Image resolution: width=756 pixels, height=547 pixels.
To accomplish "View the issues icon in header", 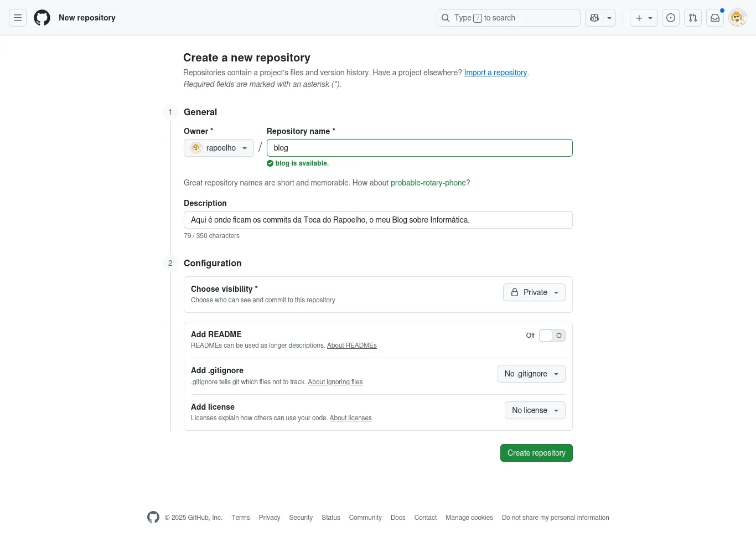I will click(x=671, y=18).
